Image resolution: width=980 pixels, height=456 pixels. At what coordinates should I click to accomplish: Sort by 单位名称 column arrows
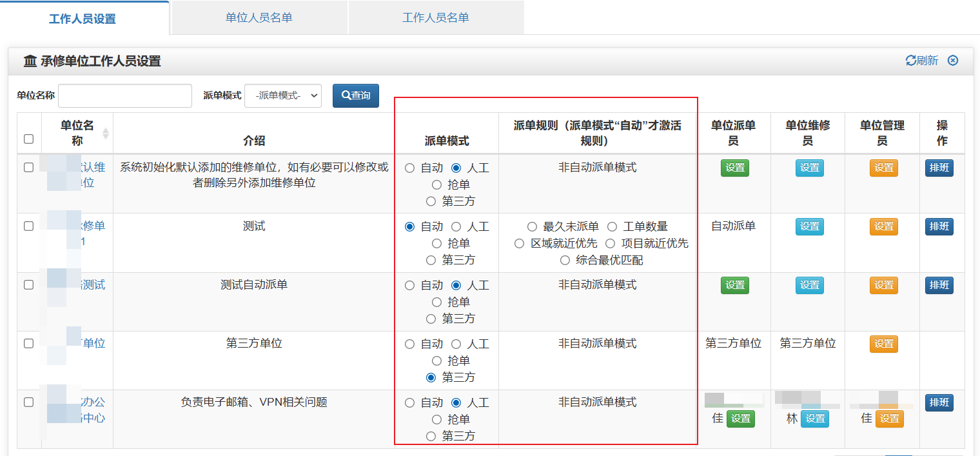point(106,133)
